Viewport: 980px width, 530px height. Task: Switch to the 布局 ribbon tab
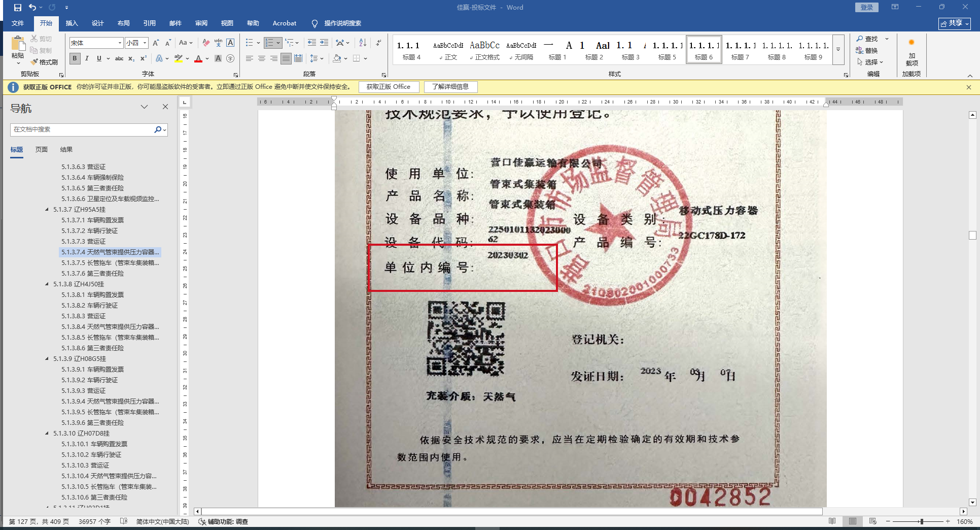123,23
